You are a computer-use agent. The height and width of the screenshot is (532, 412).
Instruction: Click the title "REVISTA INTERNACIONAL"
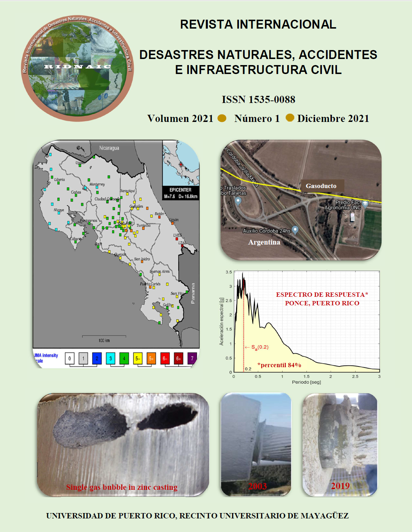[258, 24]
